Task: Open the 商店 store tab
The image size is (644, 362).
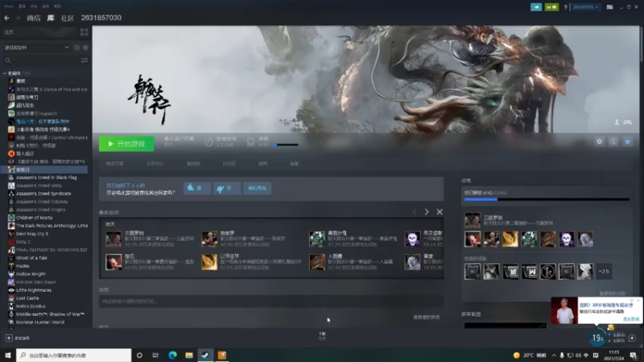Action: (x=34, y=18)
